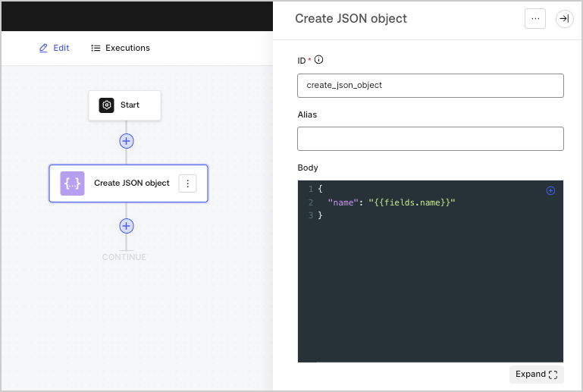Image resolution: width=583 pixels, height=392 pixels.
Task: Click the "name" line in the Body editor
Action: [x=391, y=202]
